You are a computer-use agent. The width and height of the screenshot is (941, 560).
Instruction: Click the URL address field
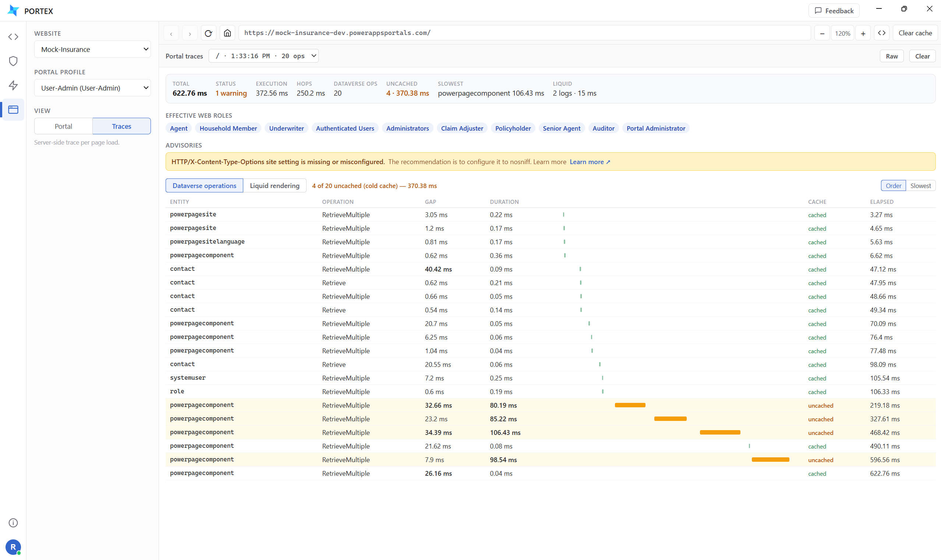pos(525,33)
